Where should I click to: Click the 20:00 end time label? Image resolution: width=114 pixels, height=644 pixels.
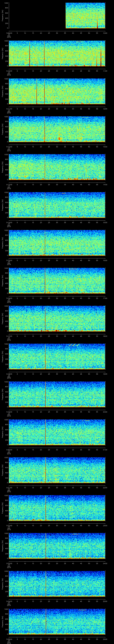pos(105,412)
